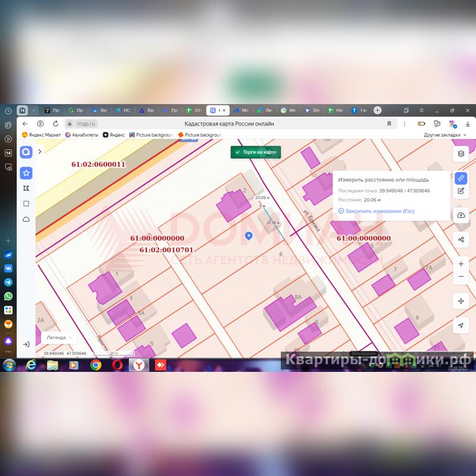Expand the 'Легенда' panel

pos(59,337)
